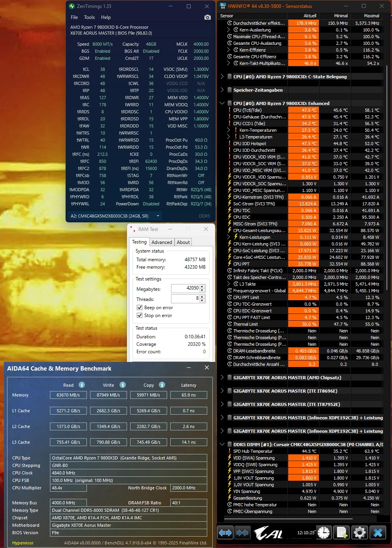This screenshot has height=548, width=392.
Task: Click the HWiNFO title bar app icon
Action: 223,6
